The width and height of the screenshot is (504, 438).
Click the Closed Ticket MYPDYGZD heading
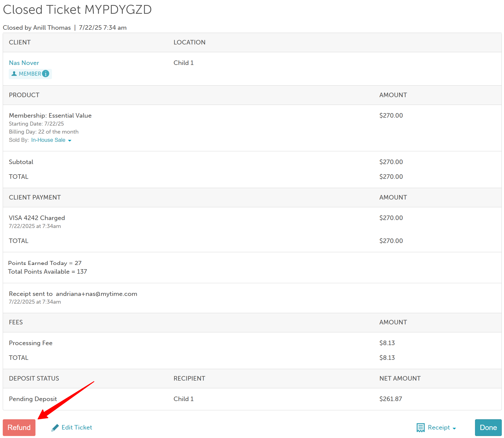(x=77, y=10)
